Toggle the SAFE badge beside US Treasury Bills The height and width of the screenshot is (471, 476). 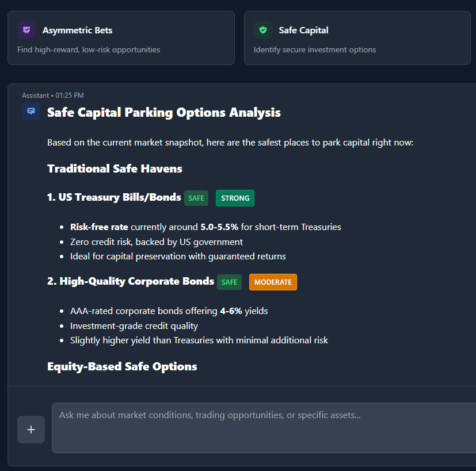(x=196, y=197)
